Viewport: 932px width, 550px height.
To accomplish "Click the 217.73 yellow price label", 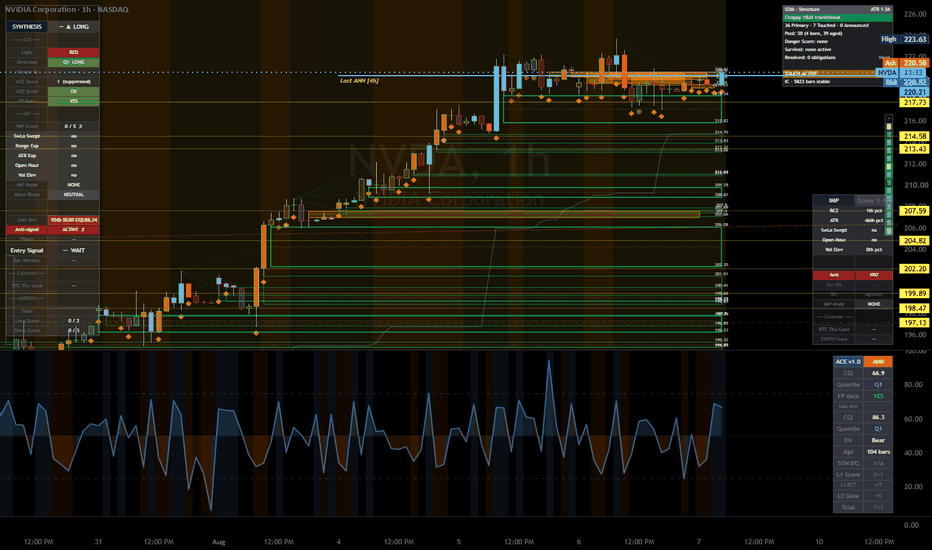I will [915, 102].
